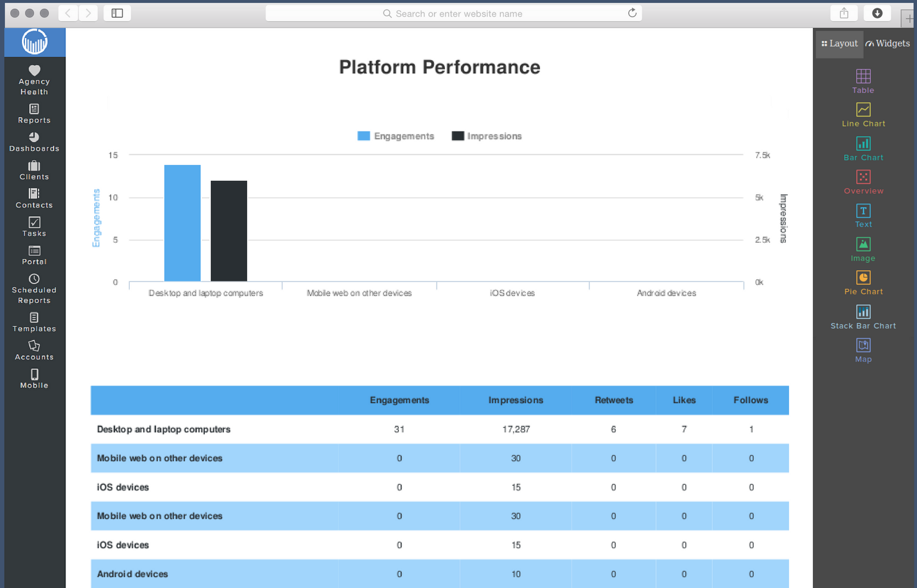Click the browser search field
This screenshot has width=917, height=588.
(x=454, y=12)
